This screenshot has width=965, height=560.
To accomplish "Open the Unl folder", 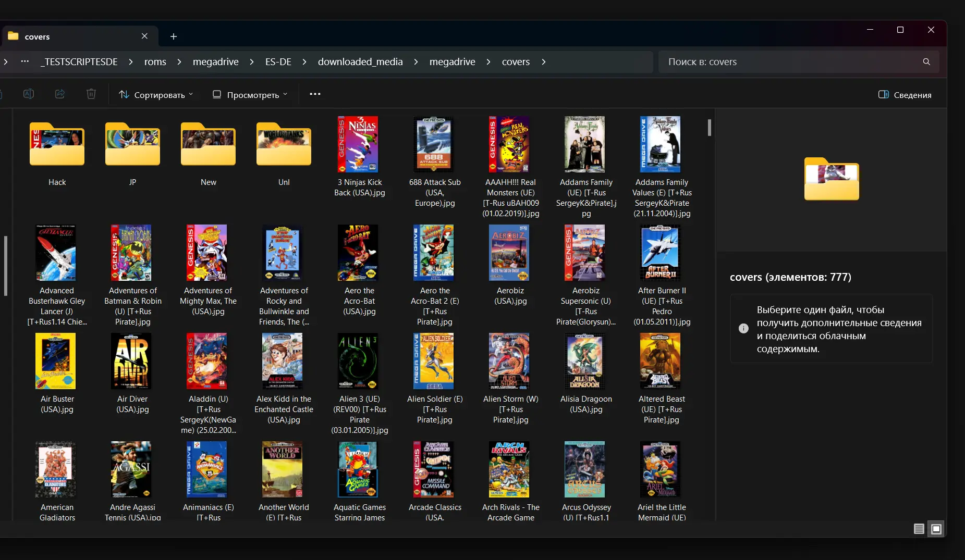I will (284, 145).
